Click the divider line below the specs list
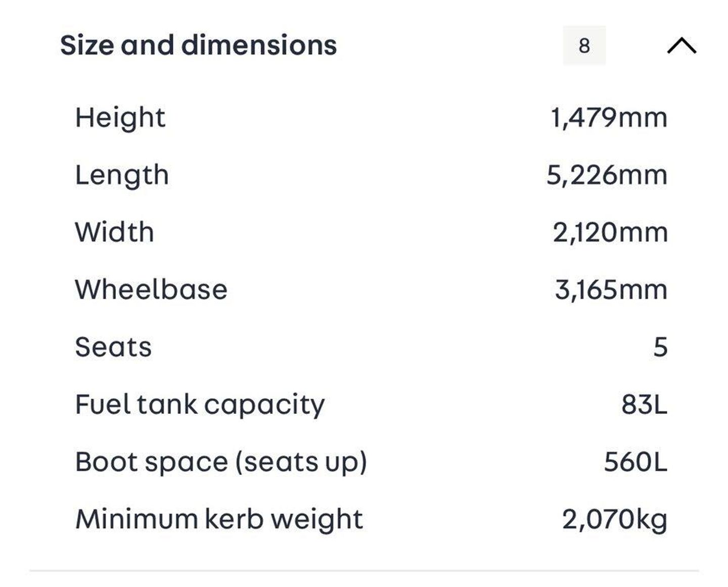The width and height of the screenshot is (728, 587). pyautogui.click(x=364, y=571)
